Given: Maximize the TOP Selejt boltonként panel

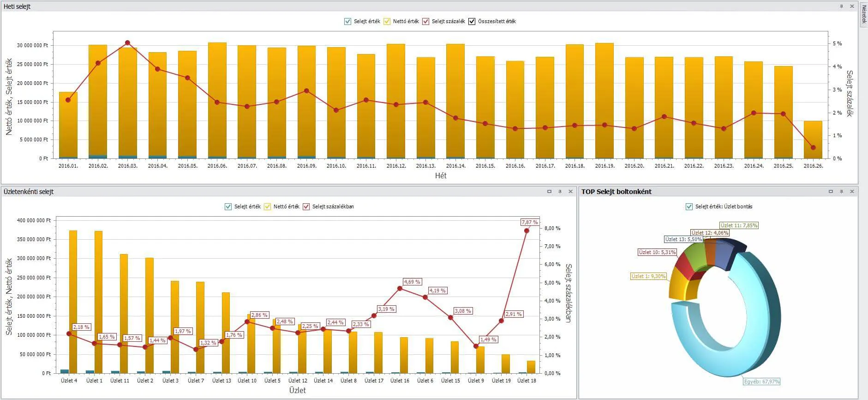Looking at the screenshot, I should (831, 192).
